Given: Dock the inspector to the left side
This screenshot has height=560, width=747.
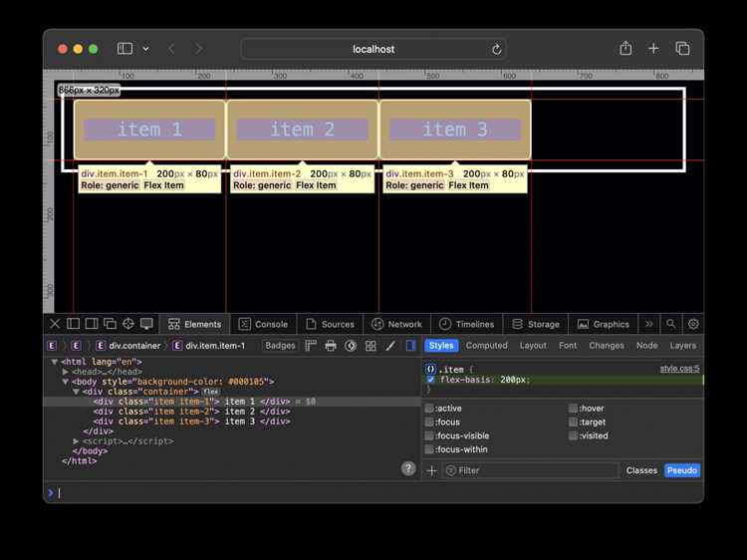Looking at the screenshot, I should (73, 324).
